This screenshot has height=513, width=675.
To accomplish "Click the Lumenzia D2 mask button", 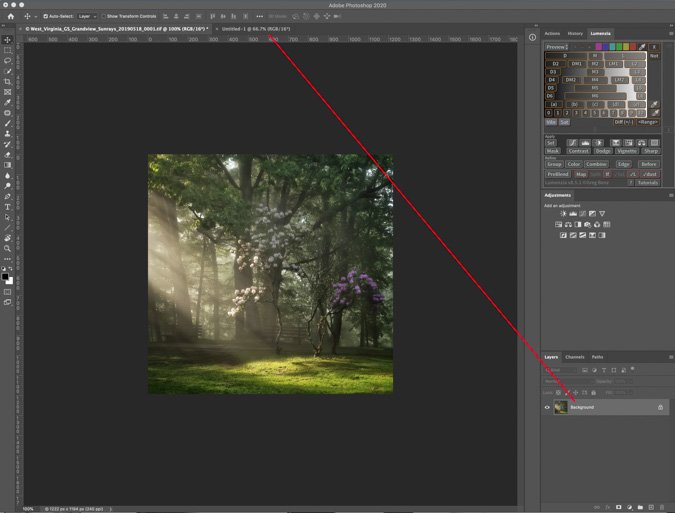I will 555,64.
